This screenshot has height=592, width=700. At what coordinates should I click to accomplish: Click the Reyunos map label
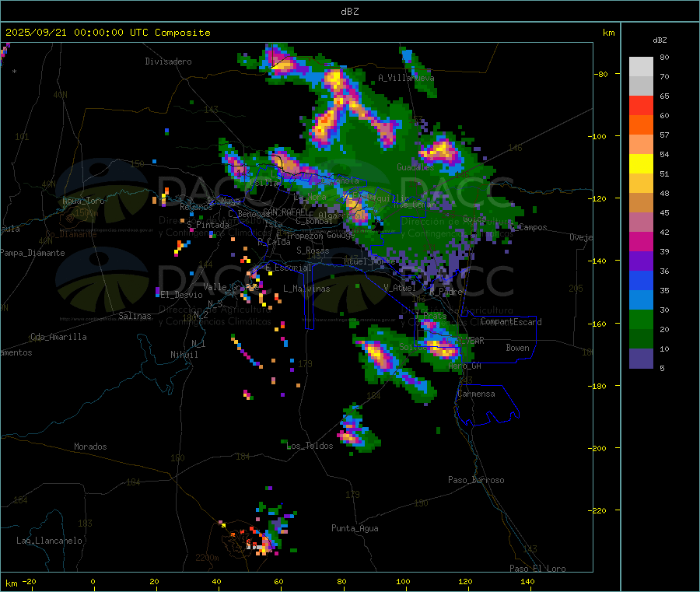[x=196, y=207]
